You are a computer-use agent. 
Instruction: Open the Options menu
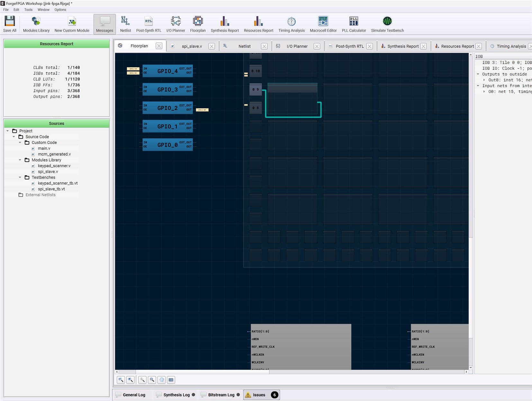(60, 10)
